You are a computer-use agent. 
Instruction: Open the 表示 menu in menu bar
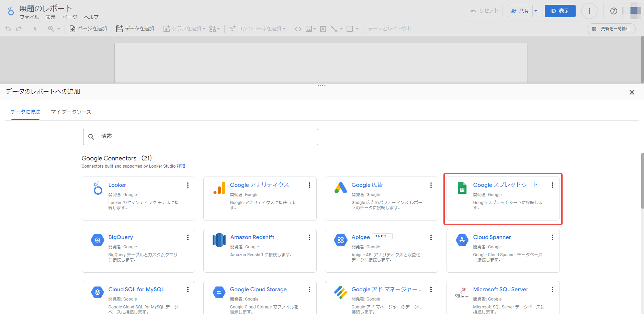[50, 17]
